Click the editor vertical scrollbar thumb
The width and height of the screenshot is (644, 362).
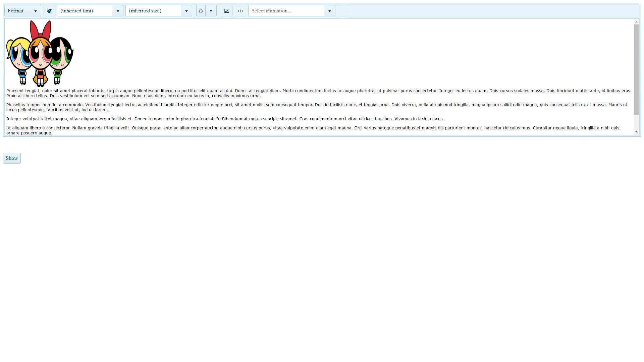click(636, 69)
